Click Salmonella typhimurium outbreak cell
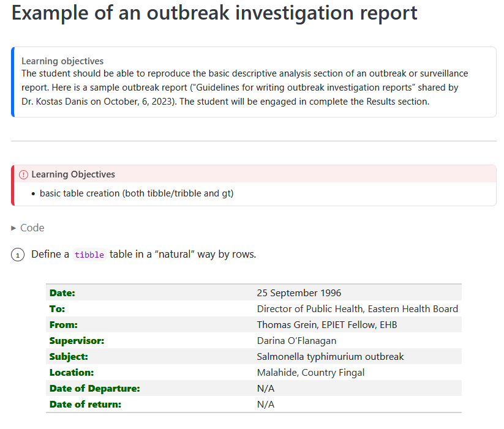This screenshot has height=429, width=504. point(330,357)
